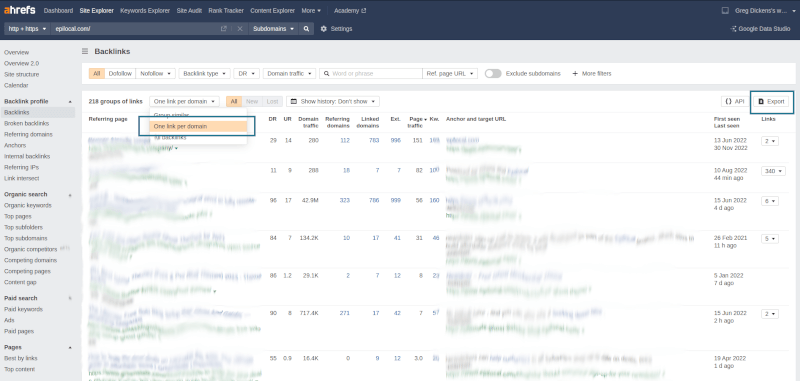Screen dimensions: 800x381
Task: Sort by Page traffic column
Action: (417, 121)
